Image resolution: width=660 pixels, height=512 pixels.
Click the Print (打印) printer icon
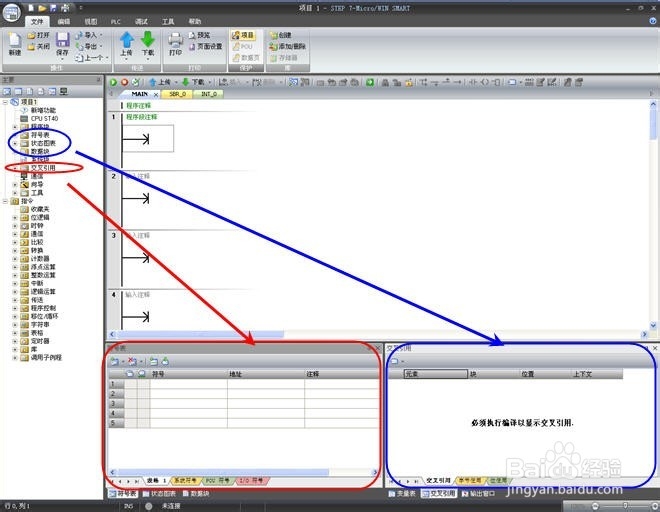coord(176,40)
